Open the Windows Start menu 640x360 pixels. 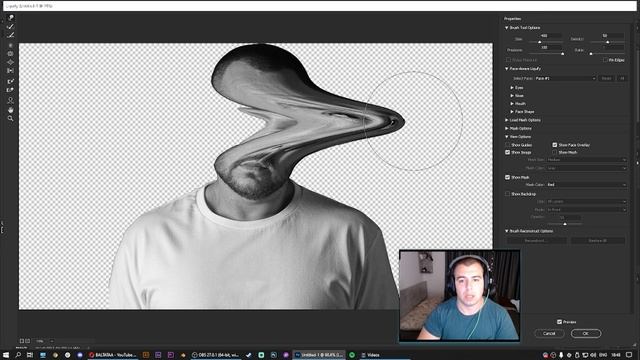pyautogui.click(x=6, y=355)
